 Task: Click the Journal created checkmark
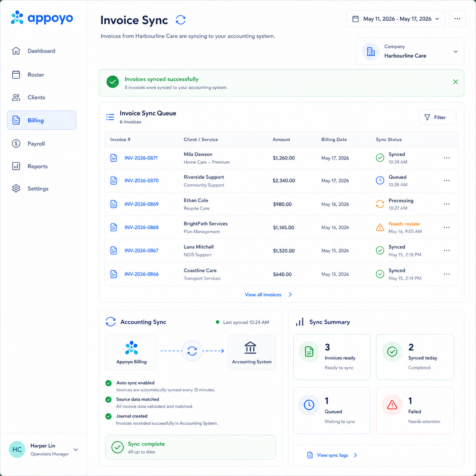(x=109, y=416)
